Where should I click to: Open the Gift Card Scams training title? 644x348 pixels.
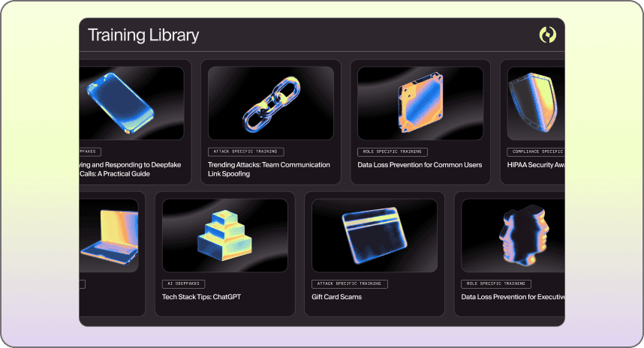click(x=337, y=297)
